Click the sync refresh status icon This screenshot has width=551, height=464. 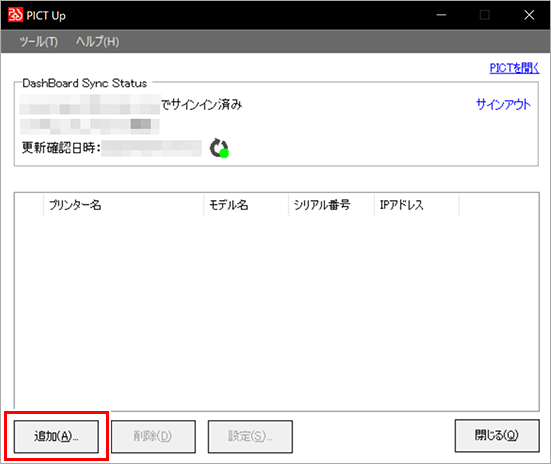point(219,148)
